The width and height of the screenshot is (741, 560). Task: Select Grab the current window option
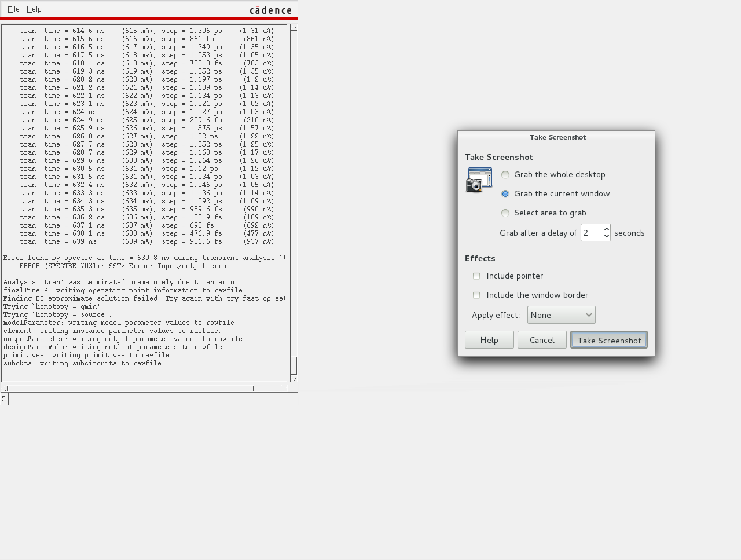coord(505,193)
